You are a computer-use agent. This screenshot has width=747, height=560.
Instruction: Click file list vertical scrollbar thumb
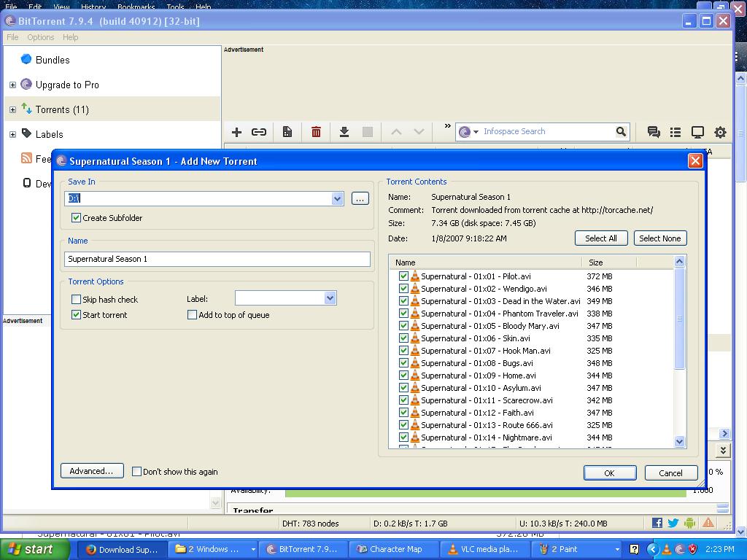coord(679,318)
